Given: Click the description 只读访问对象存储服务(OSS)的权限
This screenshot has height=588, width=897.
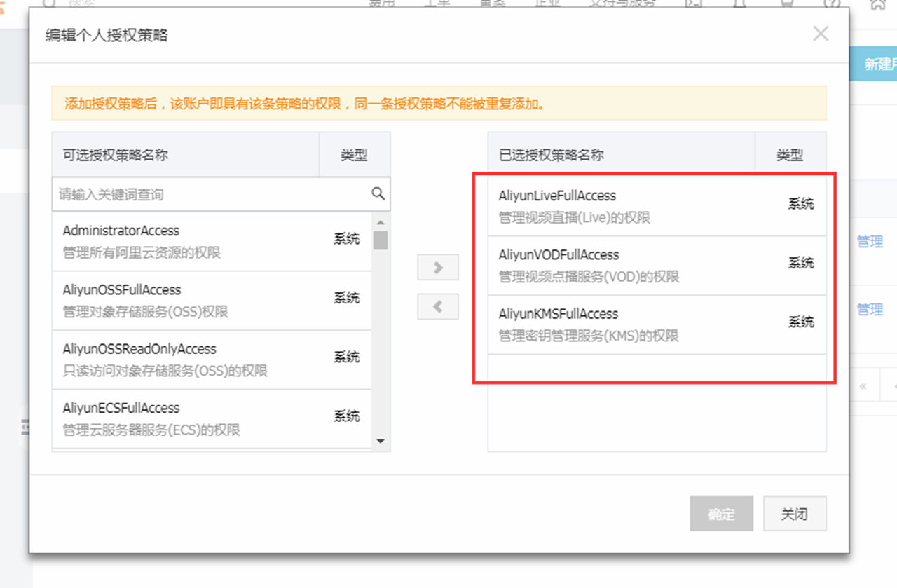Looking at the screenshot, I should (165, 370).
